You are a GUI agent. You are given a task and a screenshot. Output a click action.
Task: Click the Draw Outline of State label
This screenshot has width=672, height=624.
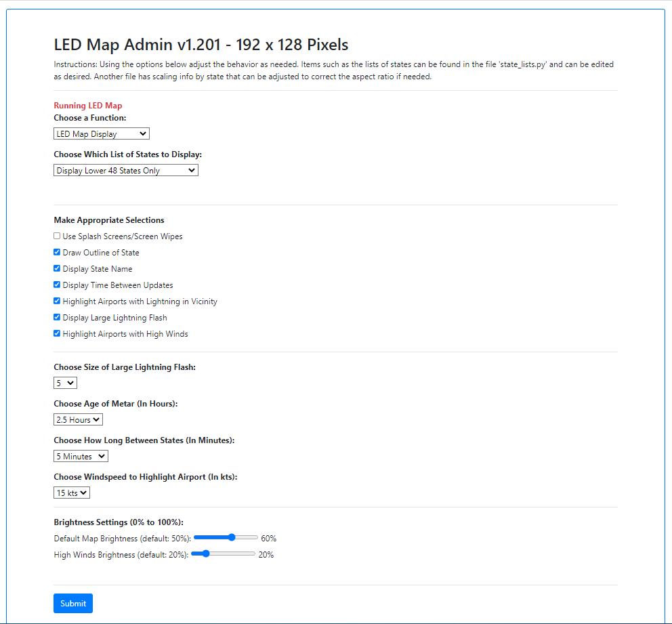101,253
